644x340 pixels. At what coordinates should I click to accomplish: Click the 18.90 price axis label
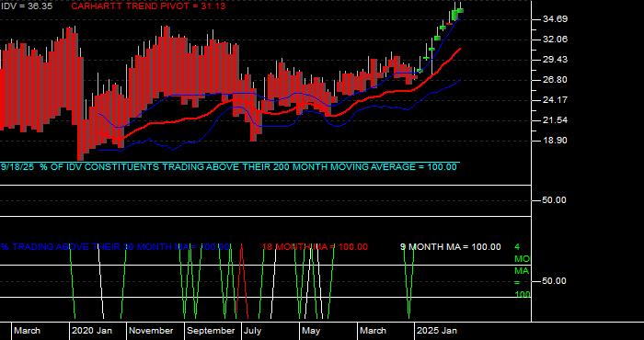555,141
